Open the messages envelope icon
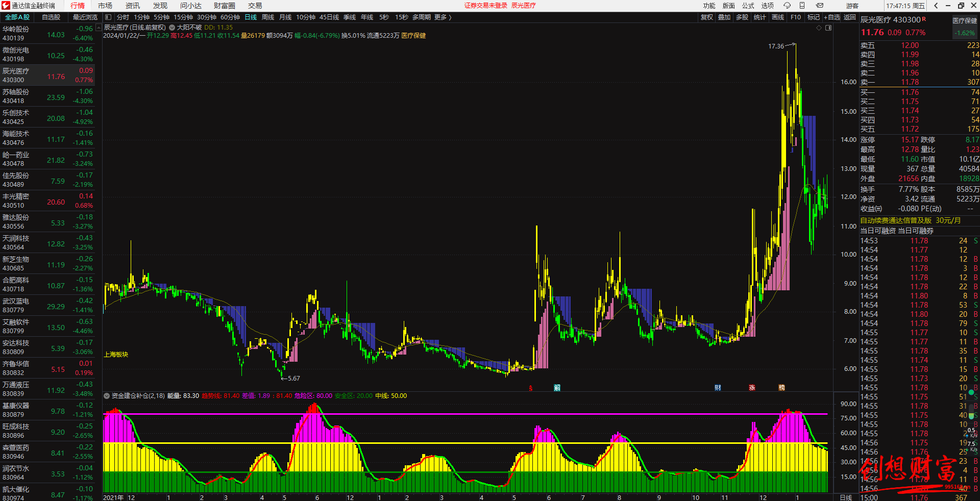980x501 pixels. click(820, 6)
